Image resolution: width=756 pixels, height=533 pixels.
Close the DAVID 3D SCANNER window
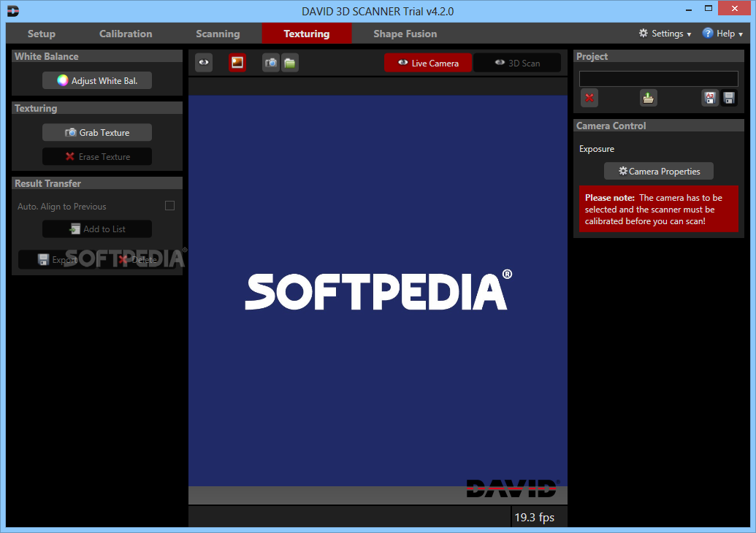[734, 9]
